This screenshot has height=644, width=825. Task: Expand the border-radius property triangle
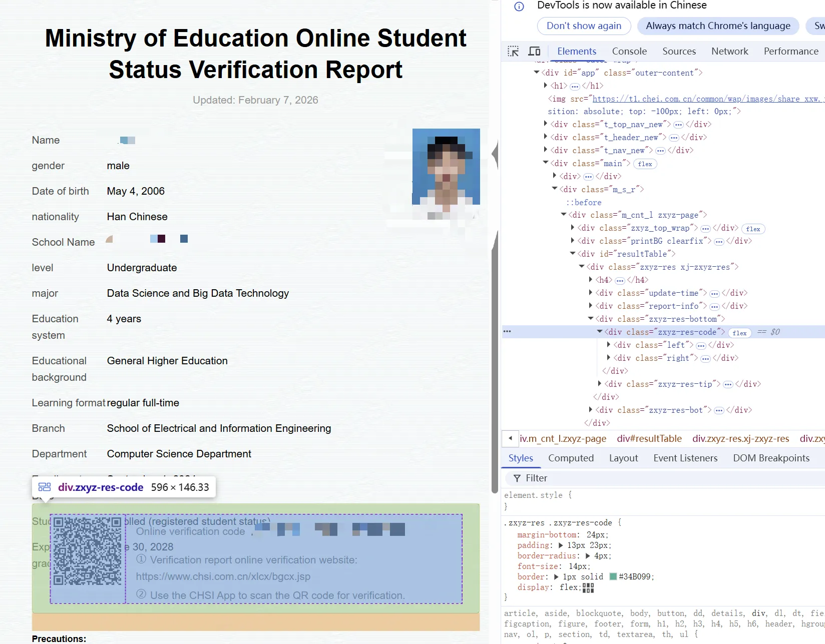(588, 556)
